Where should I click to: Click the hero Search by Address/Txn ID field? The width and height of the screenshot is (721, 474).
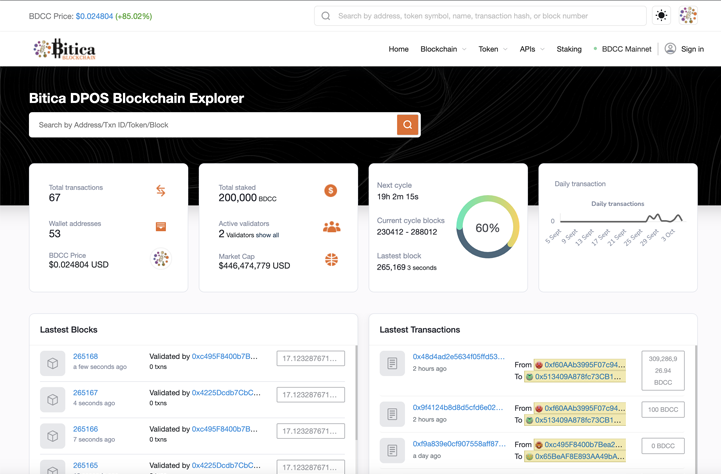click(x=213, y=125)
